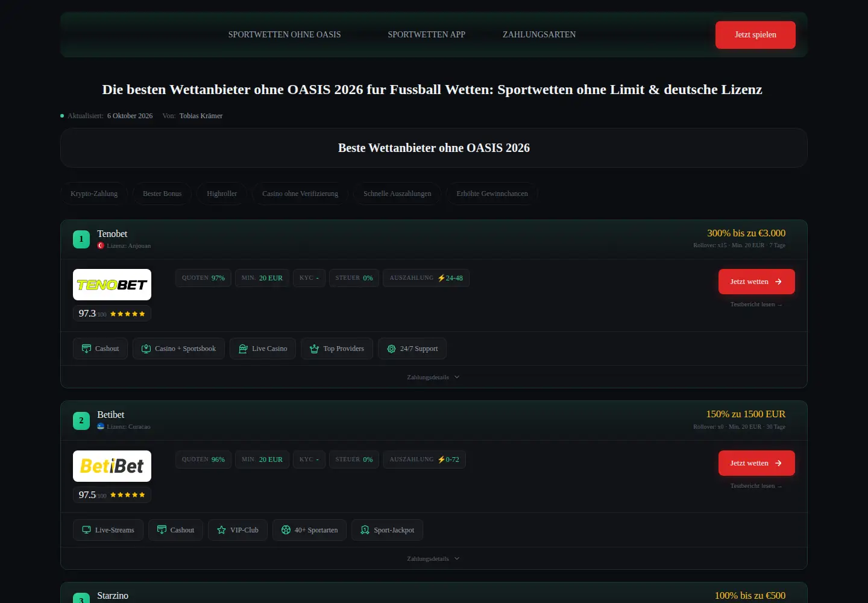This screenshot has height=603, width=868.
Task: Select Erhöhte Gewinnchancen filter chip
Action: 492,194
